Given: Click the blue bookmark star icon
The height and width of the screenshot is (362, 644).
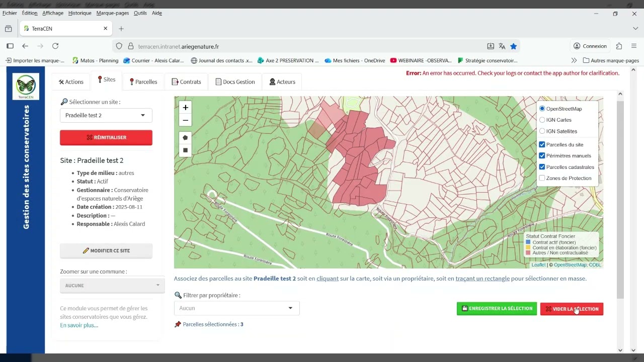Looking at the screenshot, I should click(513, 46).
